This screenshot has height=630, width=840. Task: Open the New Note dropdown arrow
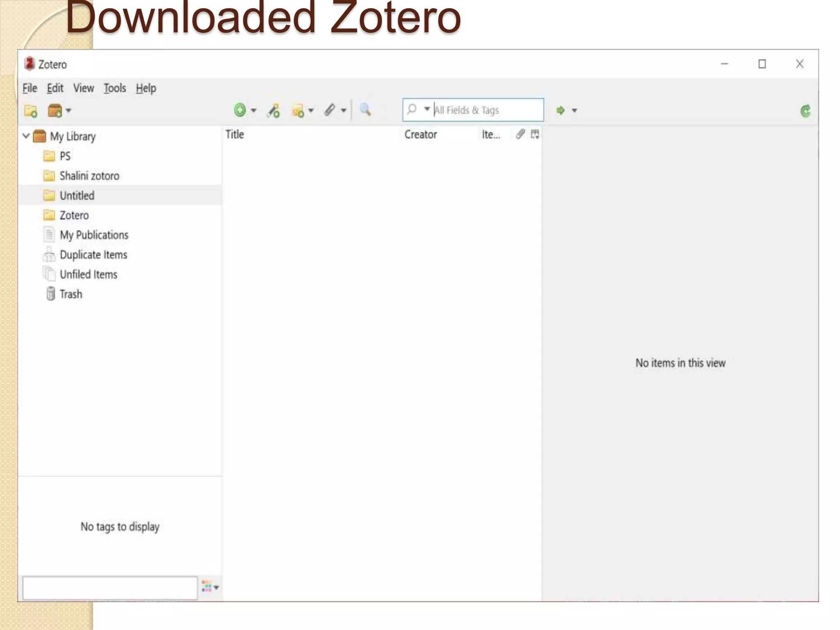pyautogui.click(x=311, y=110)
